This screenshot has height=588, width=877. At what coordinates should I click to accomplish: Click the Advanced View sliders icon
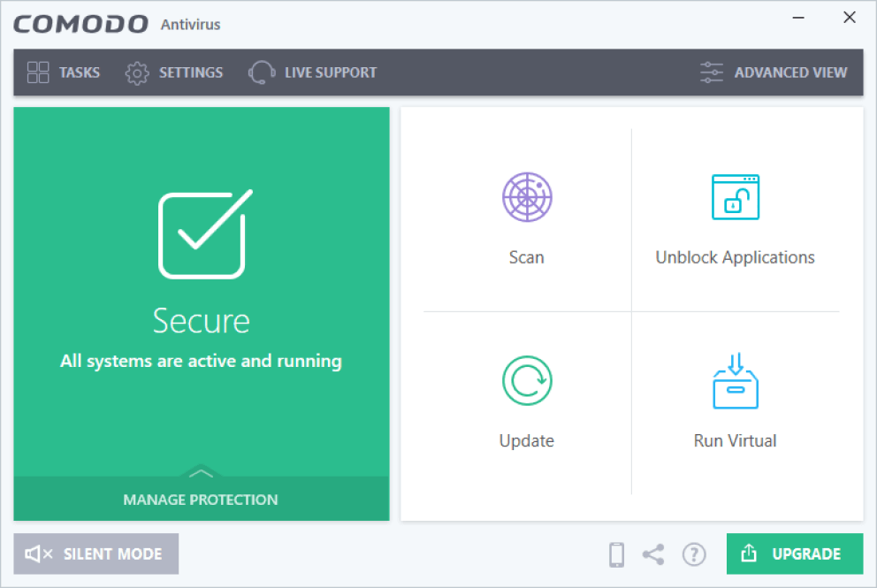[711, 73]
